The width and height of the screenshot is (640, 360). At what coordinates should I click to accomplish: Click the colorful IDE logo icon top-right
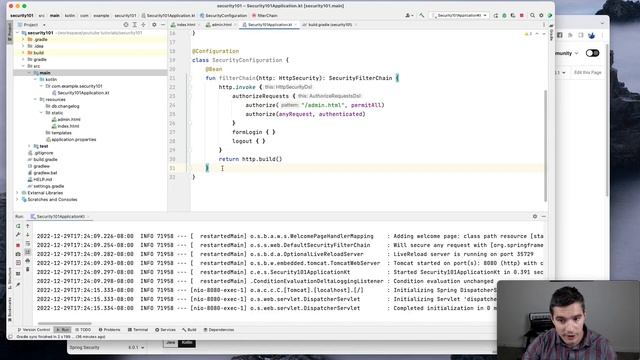tap(550, 16)
